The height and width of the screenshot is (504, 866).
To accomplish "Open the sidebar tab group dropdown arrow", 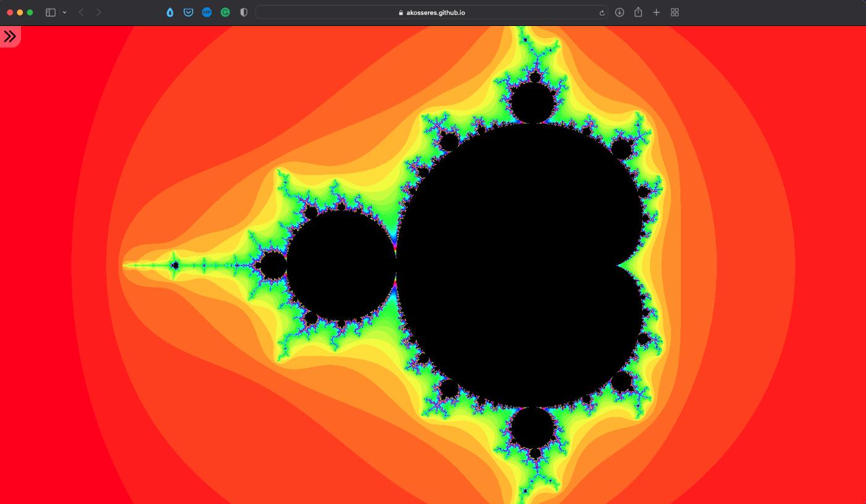I will tap(64, 12).
